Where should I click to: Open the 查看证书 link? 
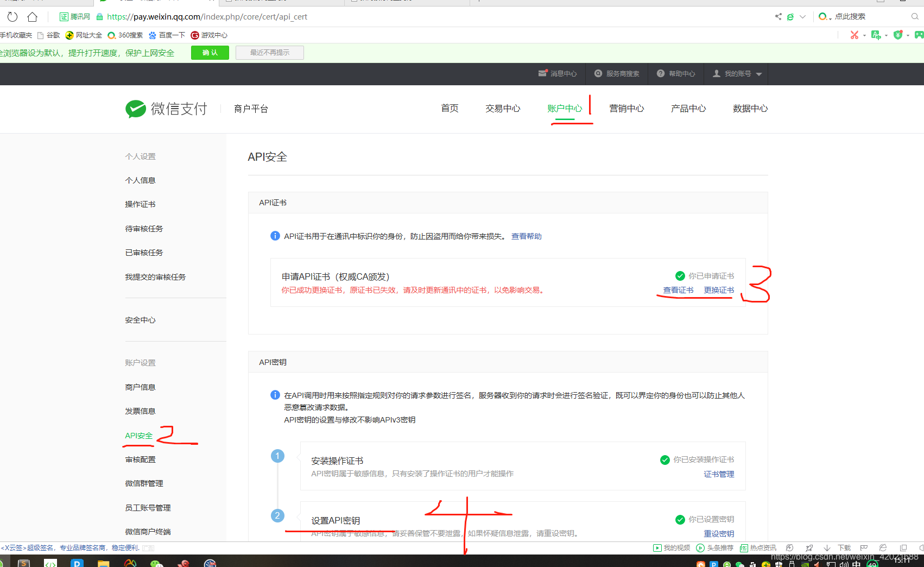[678, 289]
